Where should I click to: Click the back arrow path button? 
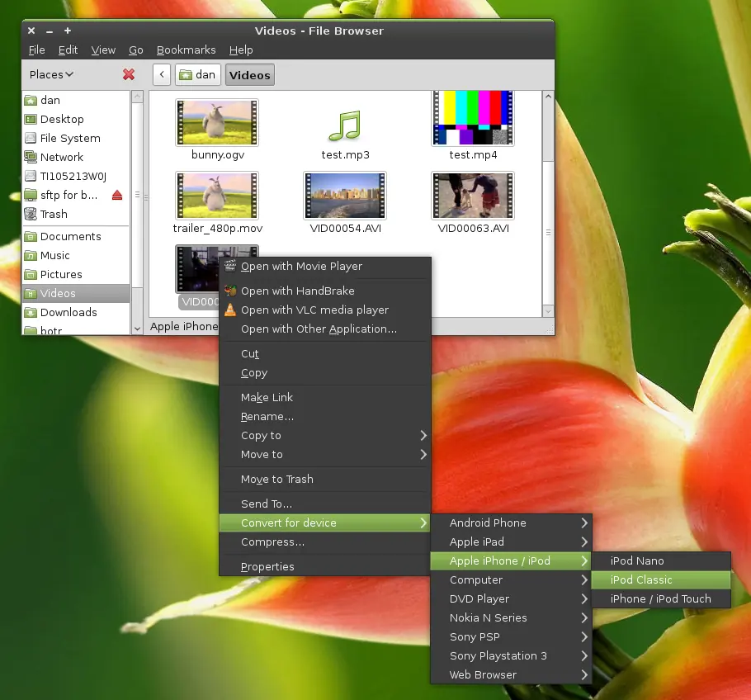(162, 75)
